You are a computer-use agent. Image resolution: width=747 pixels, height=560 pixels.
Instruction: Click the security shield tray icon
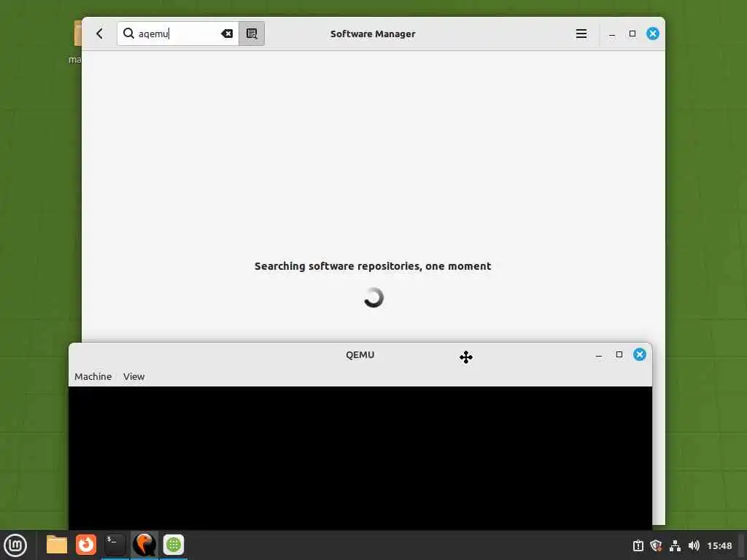coord(656,545)
